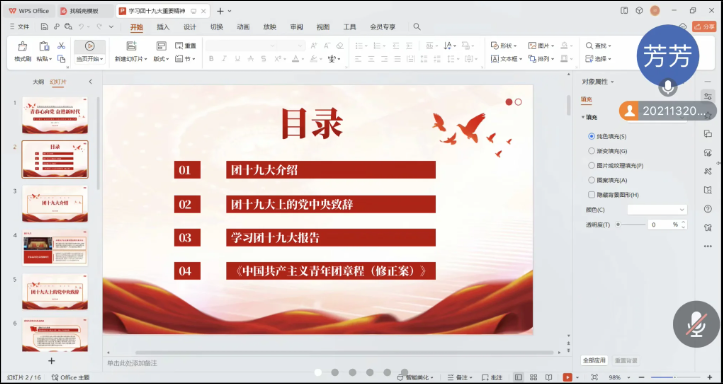Screen dimensions: 723x384
Task: Open the Design (设计) ribbon tab
Action: tap(190, 27)
